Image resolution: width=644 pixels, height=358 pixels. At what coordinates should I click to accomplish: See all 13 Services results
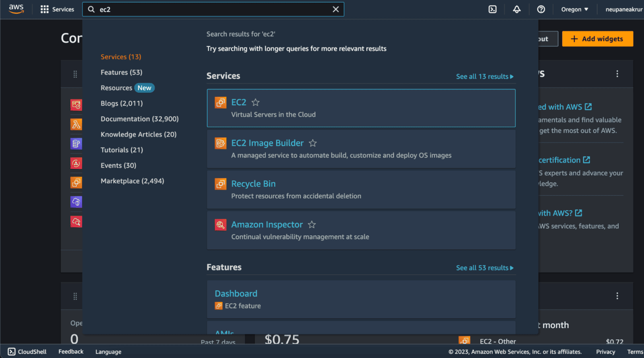coord(485,76)
